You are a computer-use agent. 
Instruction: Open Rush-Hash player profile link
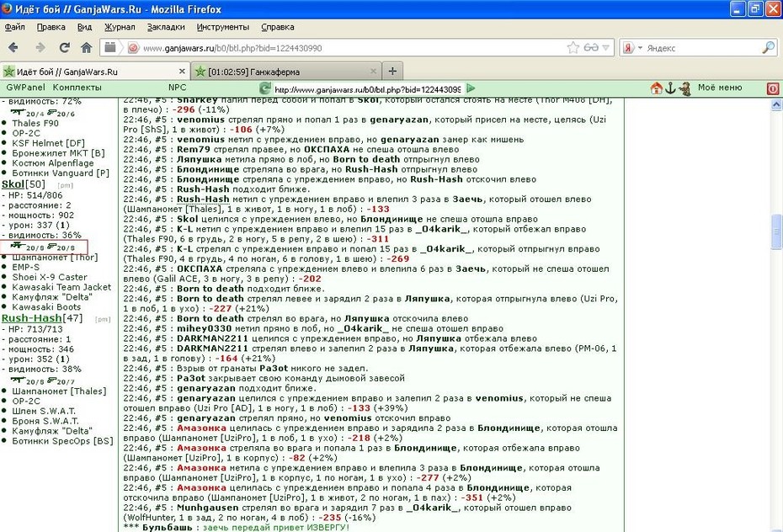(31, 318)
